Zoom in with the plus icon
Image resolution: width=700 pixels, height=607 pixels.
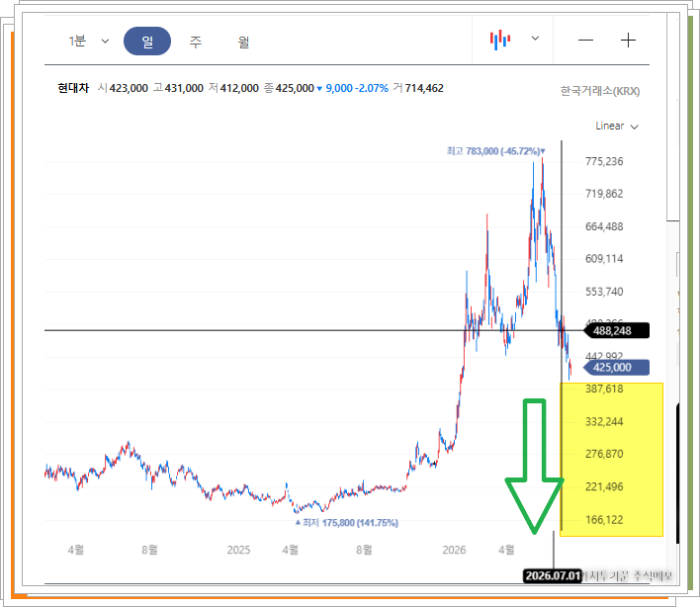tap(628, 41)
